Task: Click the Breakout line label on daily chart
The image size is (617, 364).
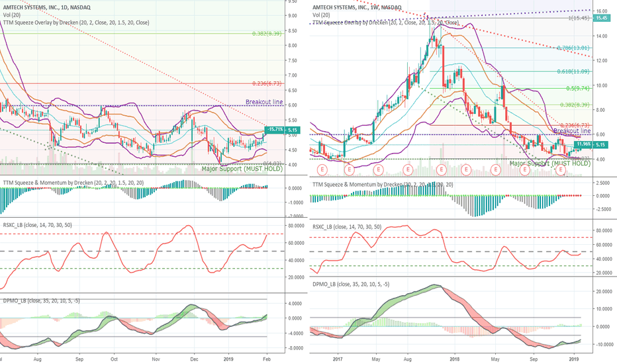Action: coord(264,102)
